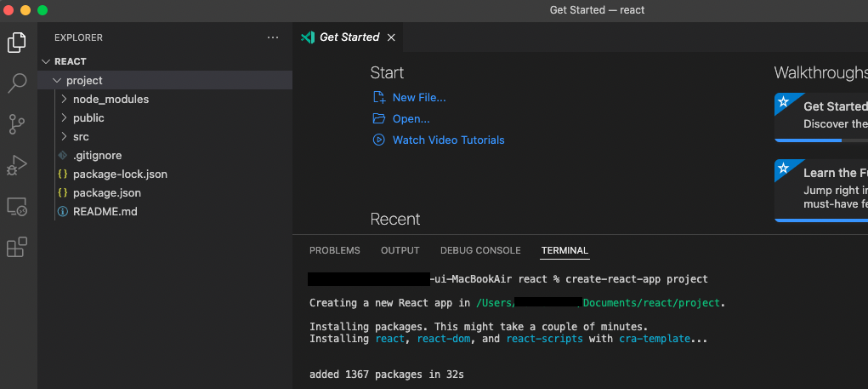The height and width of the screenshot is (389, 868).
Task: Close the Get Started tab
Action: tap(391, 37)
